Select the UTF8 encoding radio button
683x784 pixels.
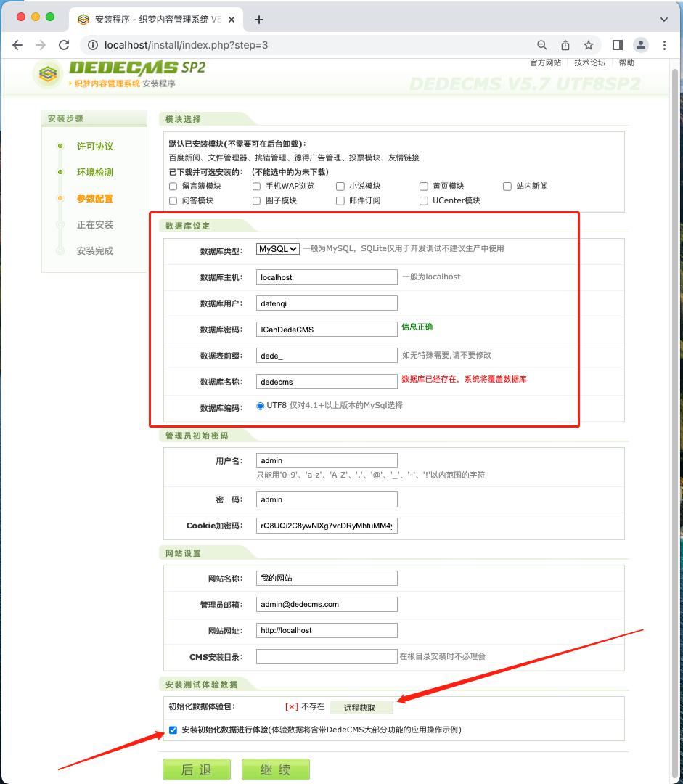point(260,406)
